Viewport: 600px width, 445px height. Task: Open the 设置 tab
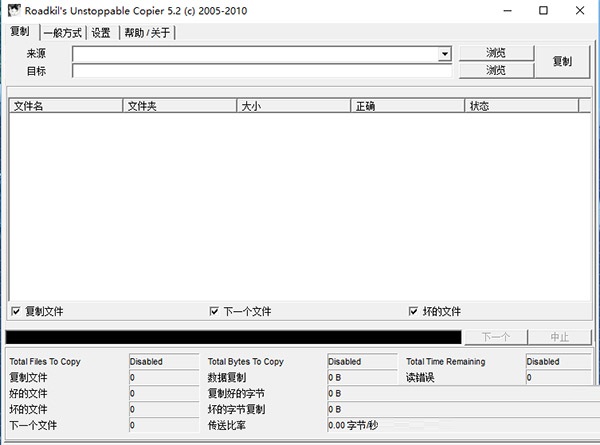click(101, 32)
